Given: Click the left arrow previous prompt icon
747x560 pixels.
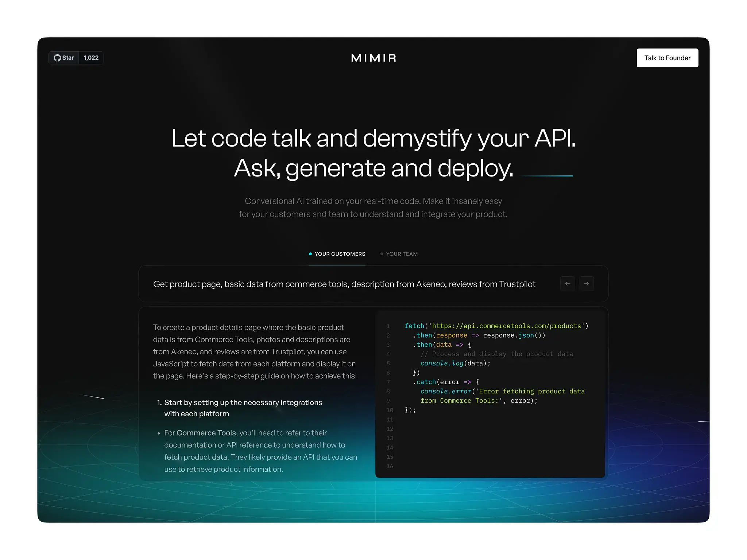Looking at the screenshot, I should click(568, 284).
